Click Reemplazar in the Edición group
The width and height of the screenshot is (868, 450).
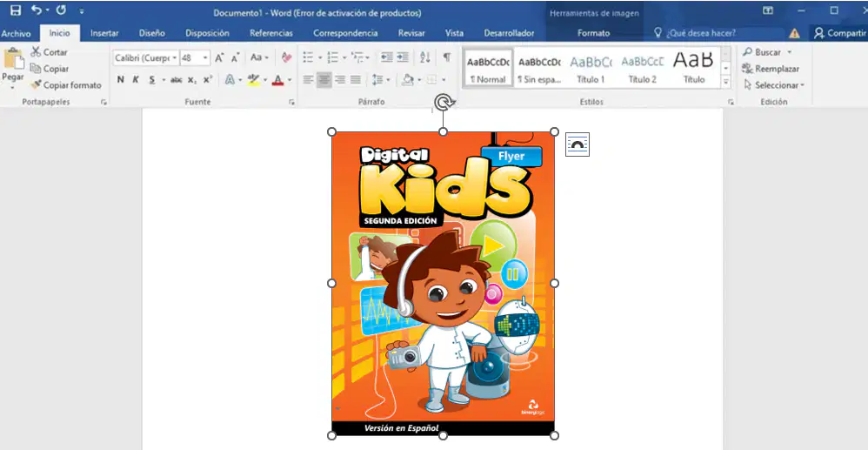(771, 69)
